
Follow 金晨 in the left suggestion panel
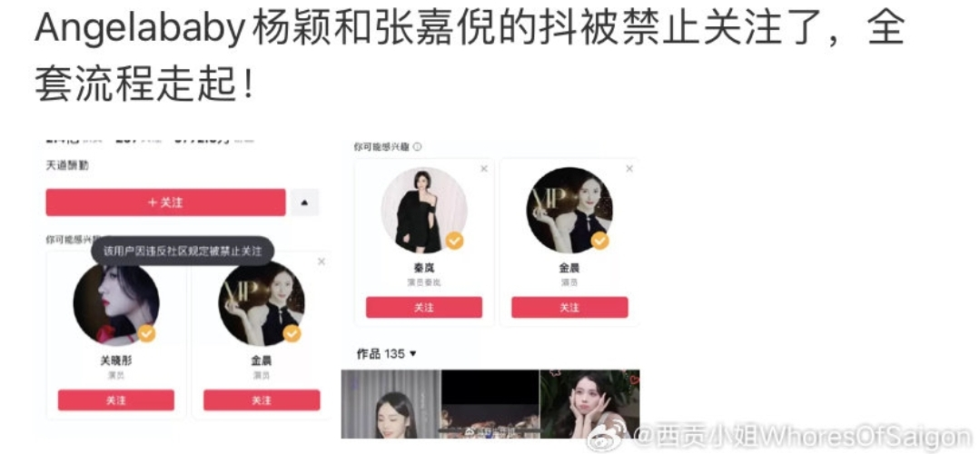262,400
